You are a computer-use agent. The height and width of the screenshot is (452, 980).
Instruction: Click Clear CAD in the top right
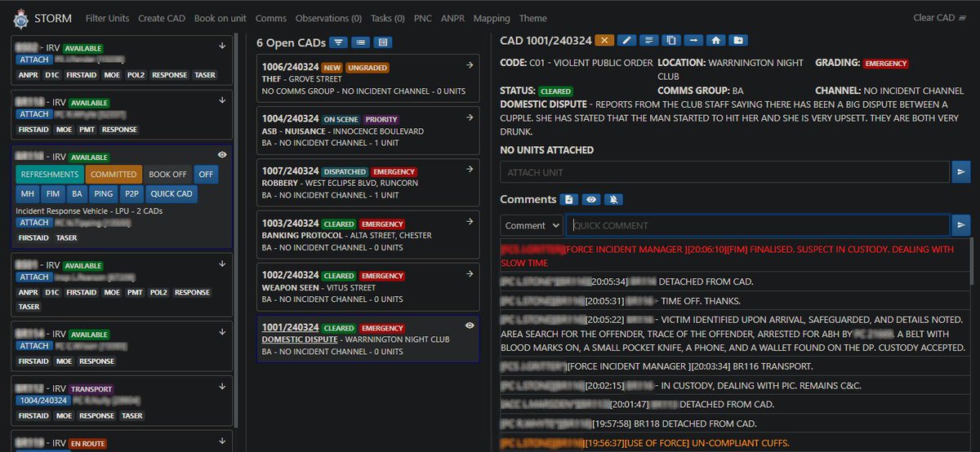point(939,18)
